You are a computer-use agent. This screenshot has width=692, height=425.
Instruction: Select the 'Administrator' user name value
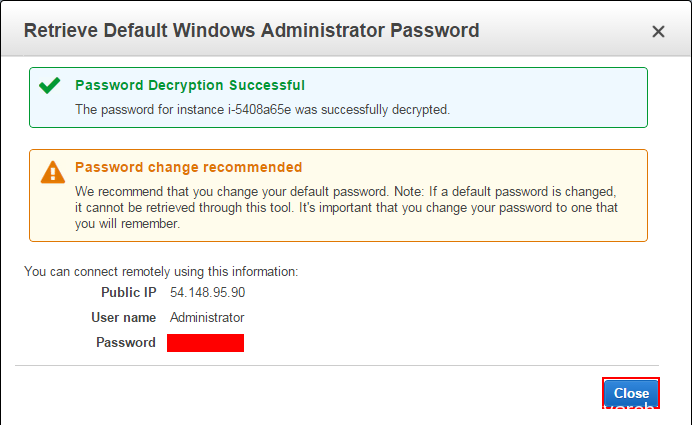click(x=207, y=317)
